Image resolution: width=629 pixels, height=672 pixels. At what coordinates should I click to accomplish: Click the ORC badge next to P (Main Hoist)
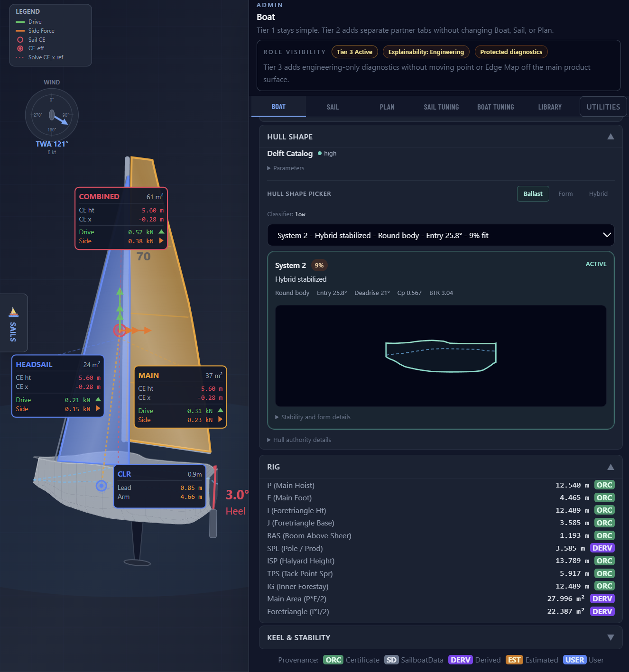(x=604, y=485)
